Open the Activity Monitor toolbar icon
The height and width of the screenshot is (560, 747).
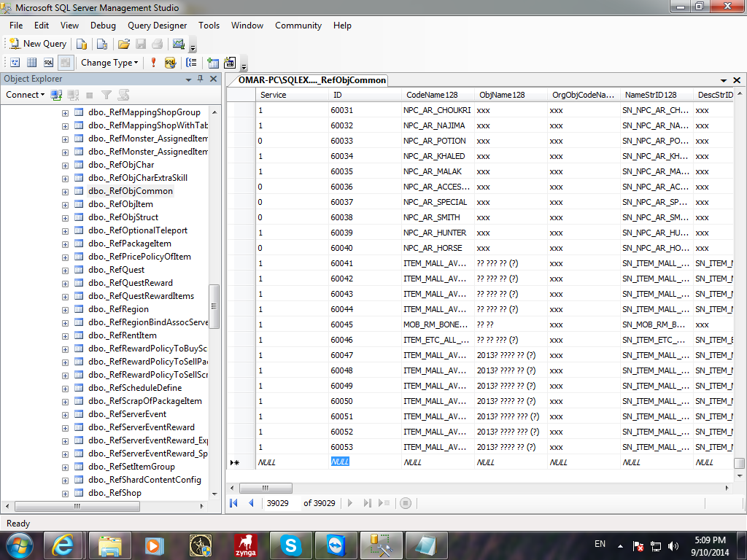click(179, 44)
